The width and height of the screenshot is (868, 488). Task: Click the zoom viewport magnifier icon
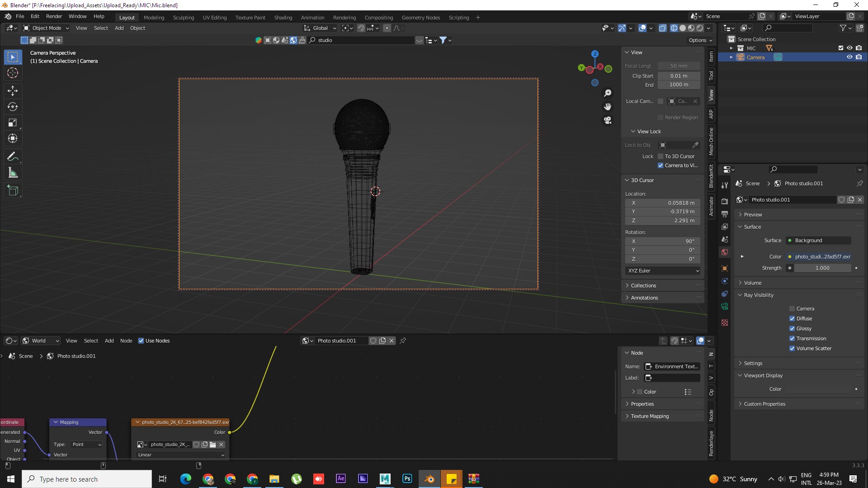608,93
